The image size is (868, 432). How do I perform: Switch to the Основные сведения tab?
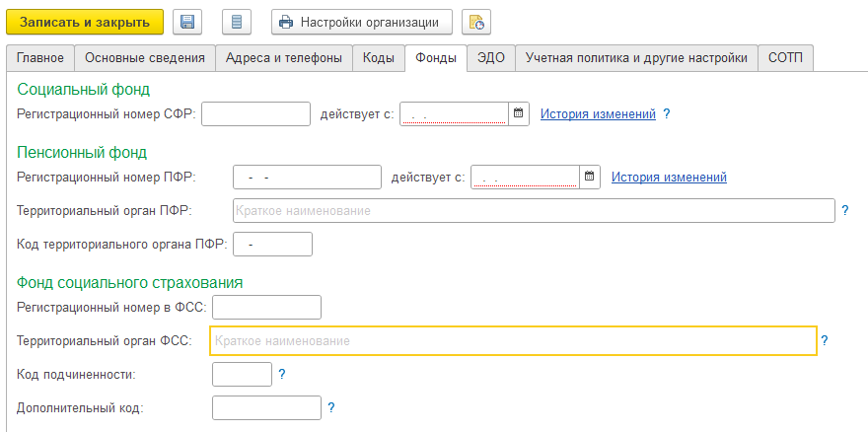tap(144, 58)
